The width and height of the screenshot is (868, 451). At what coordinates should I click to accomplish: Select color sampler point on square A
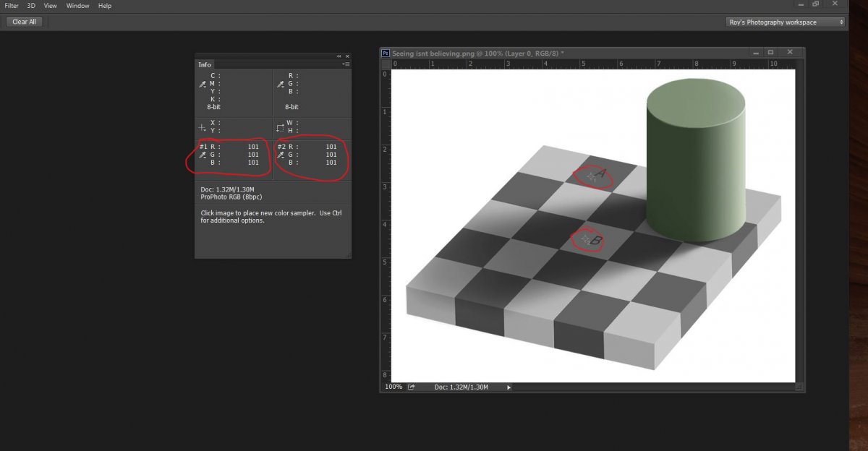[x=591, y=176]
